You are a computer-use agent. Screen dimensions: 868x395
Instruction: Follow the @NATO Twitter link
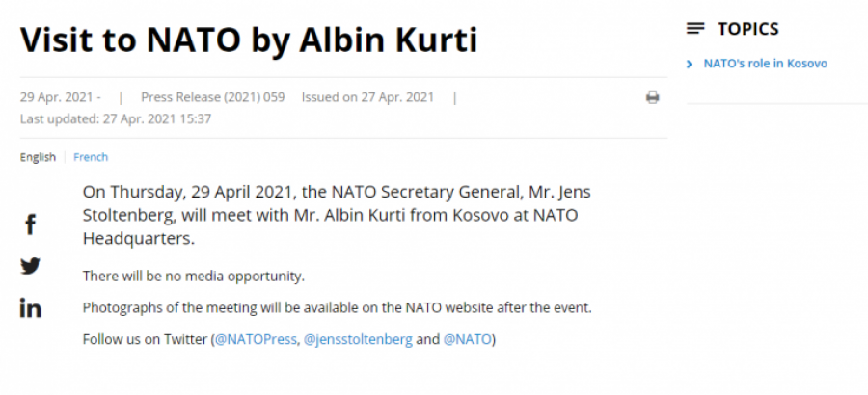[x=467, y=339]
